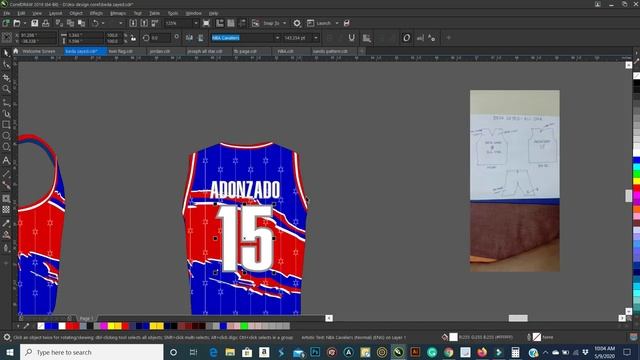Screen dimensions: 640x360
Task: Click the horizontal scrollbar thumb
Action: pos(518,318)
